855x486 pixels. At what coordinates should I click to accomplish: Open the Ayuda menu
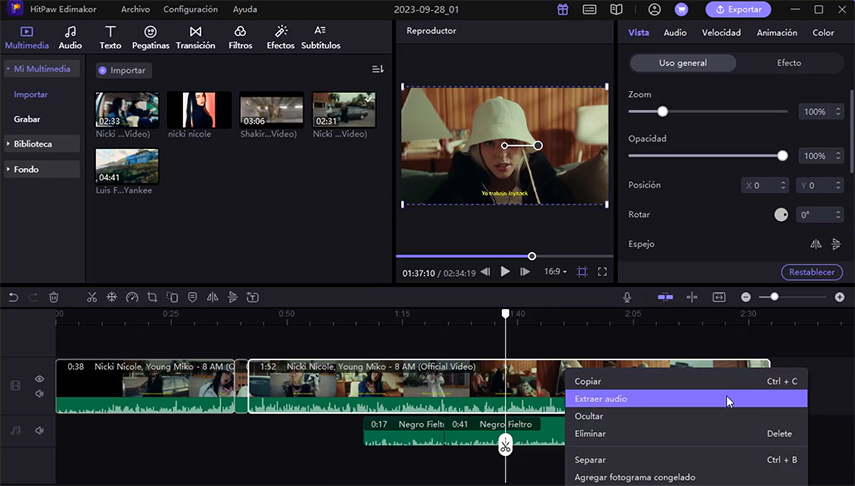(x=245, y=9)
